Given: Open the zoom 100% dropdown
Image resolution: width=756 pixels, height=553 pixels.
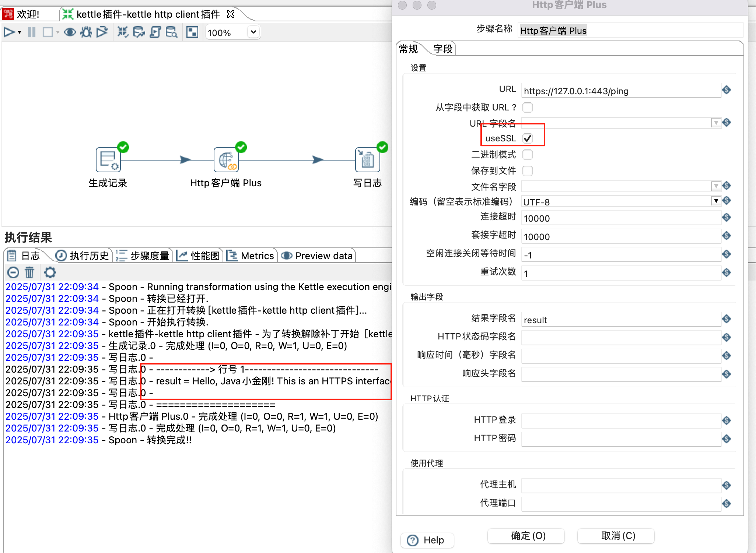Looking at the screenshot, I should pyautogui.click(x=253, y=32).
